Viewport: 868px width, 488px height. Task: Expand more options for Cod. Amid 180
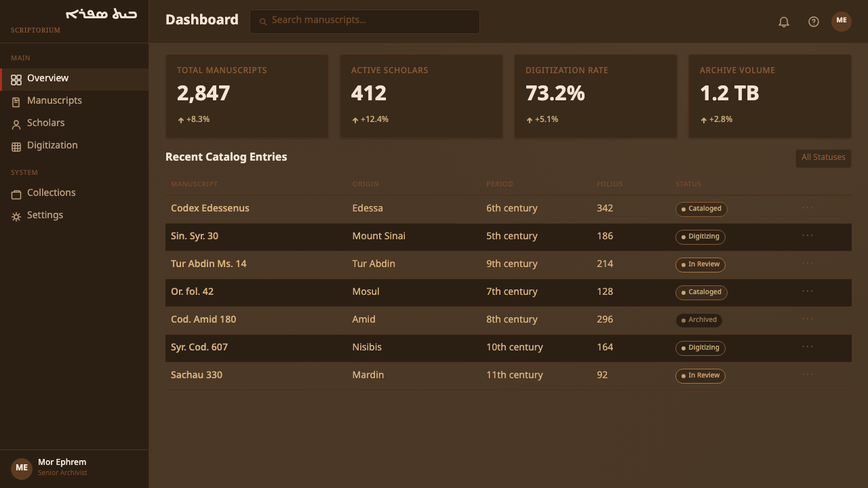tap(808, 319)
